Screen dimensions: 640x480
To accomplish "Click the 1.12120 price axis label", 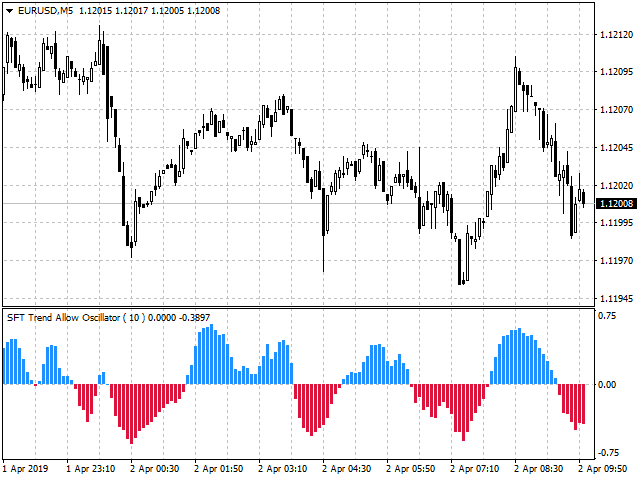I will point(616,35).
